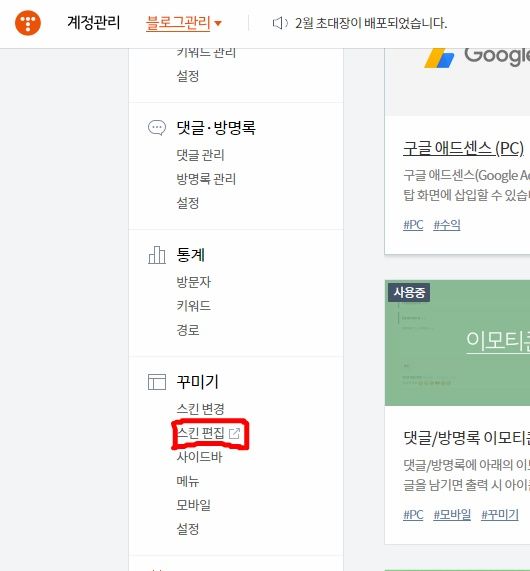Click the orange Tistory logo icon
Viewport: 530px width, 571px height.
coord(28,23)
